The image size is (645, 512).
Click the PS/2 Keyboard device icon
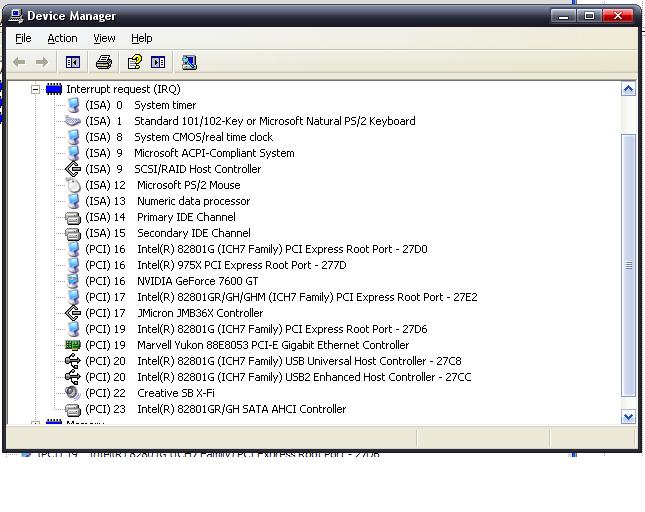tap(73, 121)
